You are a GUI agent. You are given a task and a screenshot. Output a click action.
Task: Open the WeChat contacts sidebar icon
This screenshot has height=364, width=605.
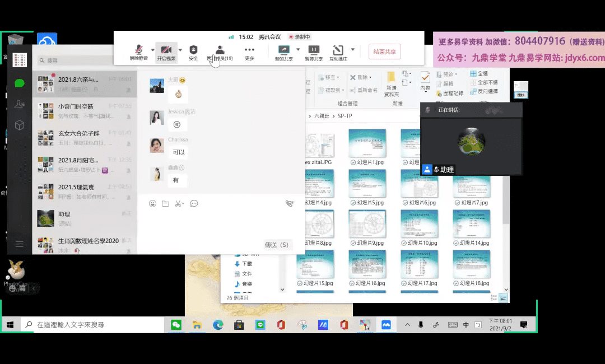click(20, 104)
